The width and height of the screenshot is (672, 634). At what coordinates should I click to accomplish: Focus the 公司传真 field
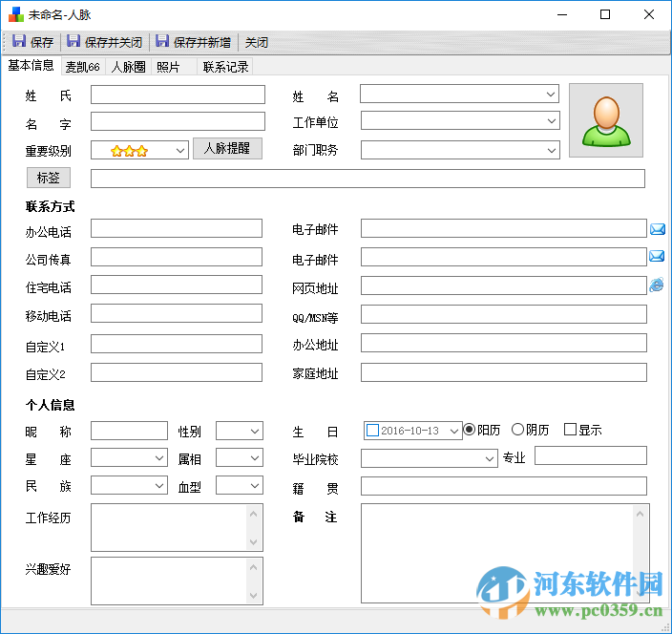click(x=177, y=257)
